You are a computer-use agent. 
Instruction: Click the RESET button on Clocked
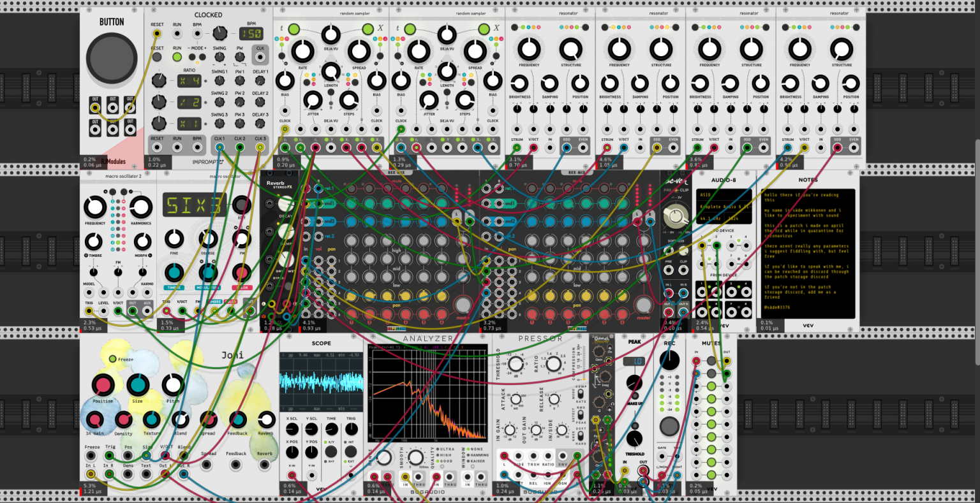[x=156, y=58]
